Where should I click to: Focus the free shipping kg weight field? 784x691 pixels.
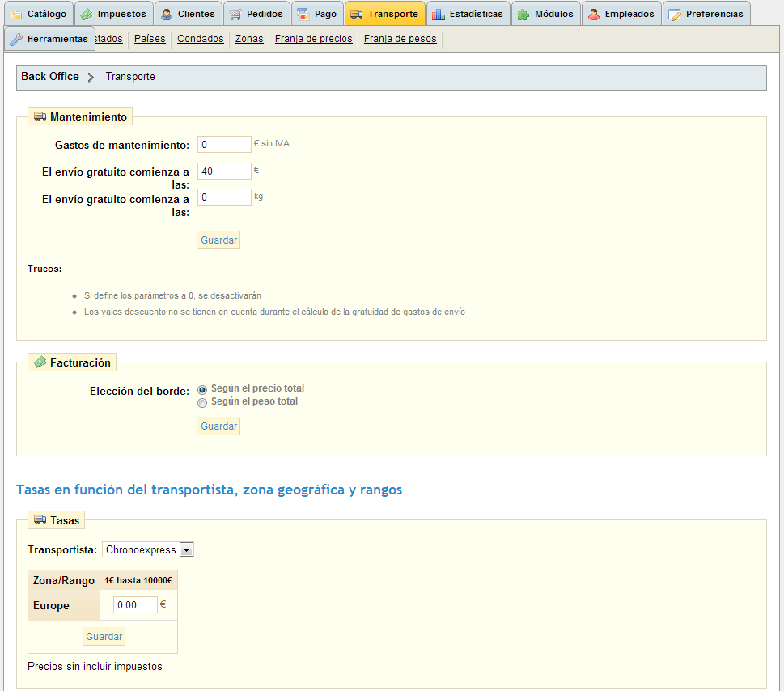tap(224, 197)
